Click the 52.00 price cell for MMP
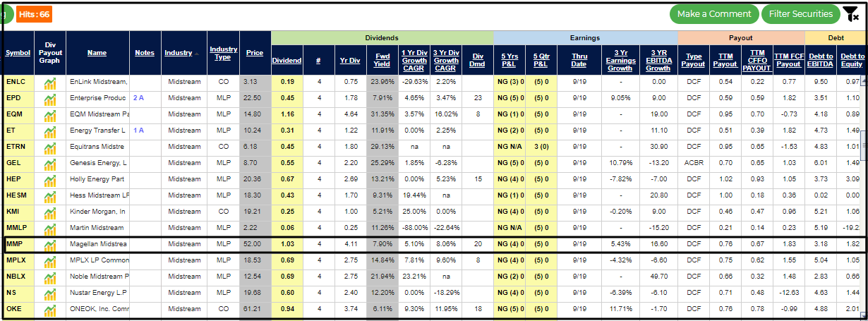 click(255, 245)
